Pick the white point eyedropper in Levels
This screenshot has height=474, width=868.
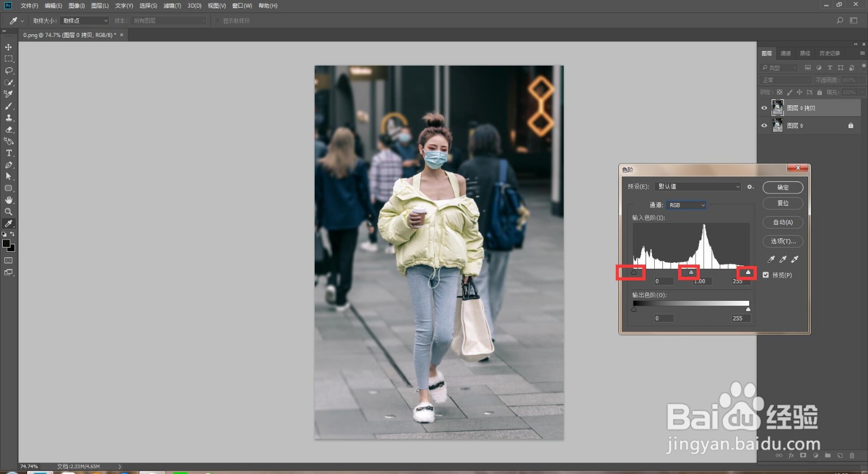(x=795, y=260)
